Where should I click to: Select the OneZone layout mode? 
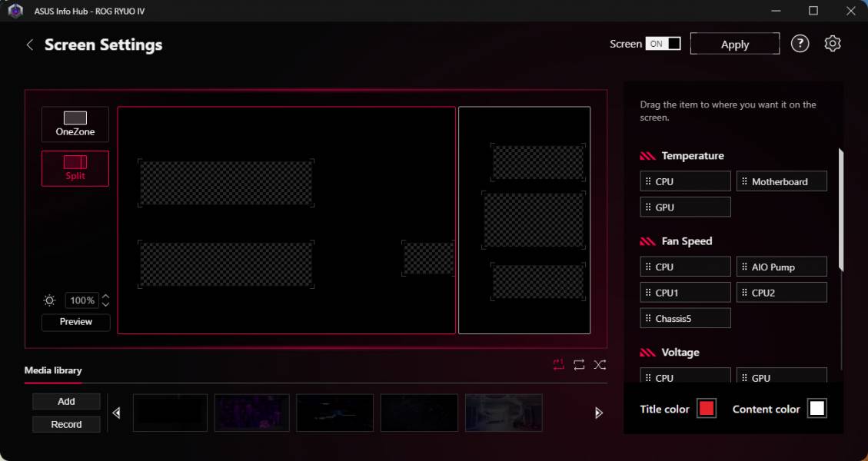[x=75, y=124]
